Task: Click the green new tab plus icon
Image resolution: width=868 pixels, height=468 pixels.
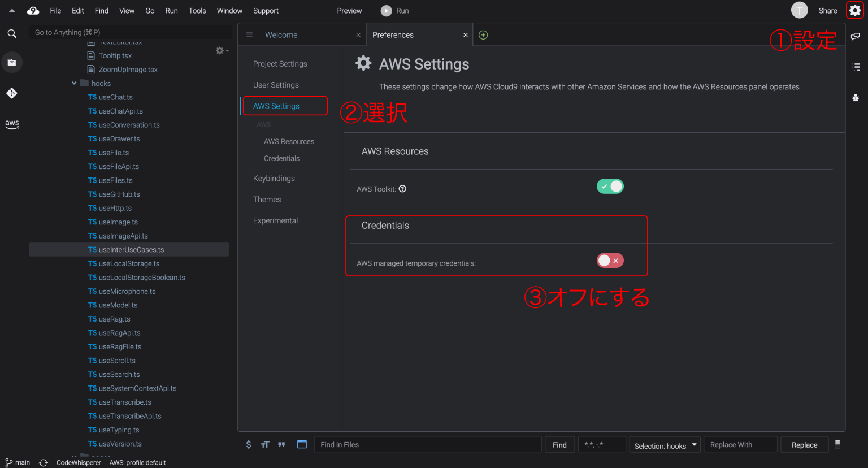Action: tap(483, 35)
